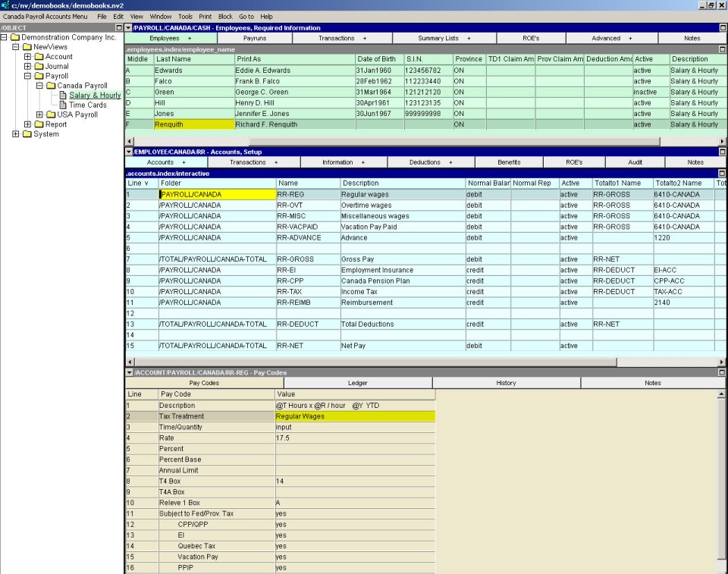The image size is (728, 574).
Task: Click the Deductions tab button
Action: [431, 162]
